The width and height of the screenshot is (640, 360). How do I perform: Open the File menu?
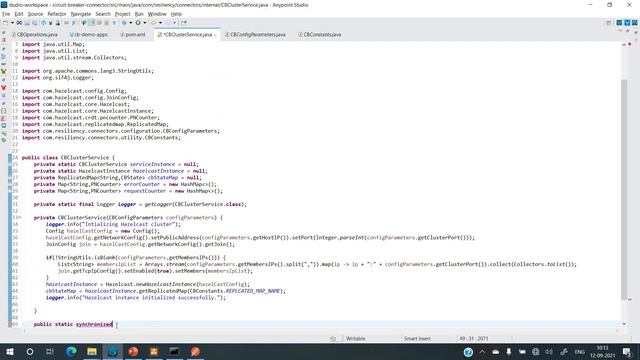point(6,14)
